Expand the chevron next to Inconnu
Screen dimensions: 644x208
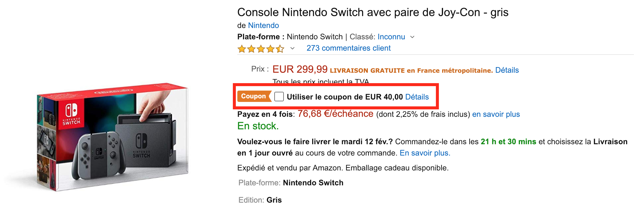pyautogui.click(x=412, y=37)
